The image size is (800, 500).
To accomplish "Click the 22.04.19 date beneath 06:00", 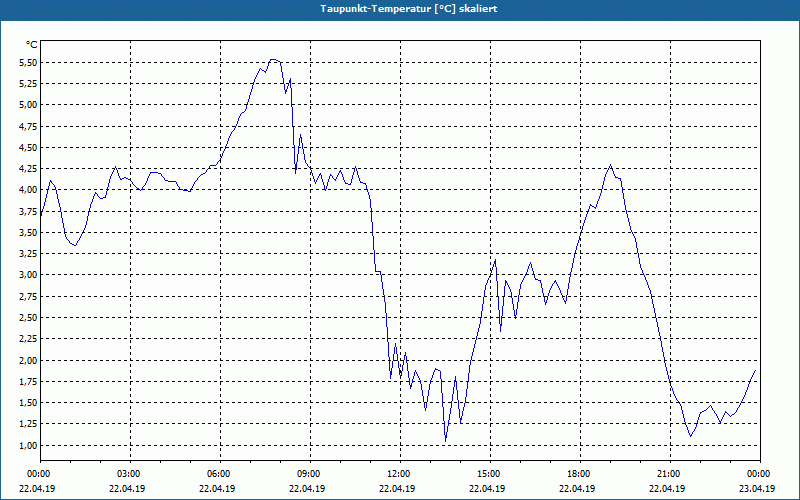I will click(x=217, y=488).
